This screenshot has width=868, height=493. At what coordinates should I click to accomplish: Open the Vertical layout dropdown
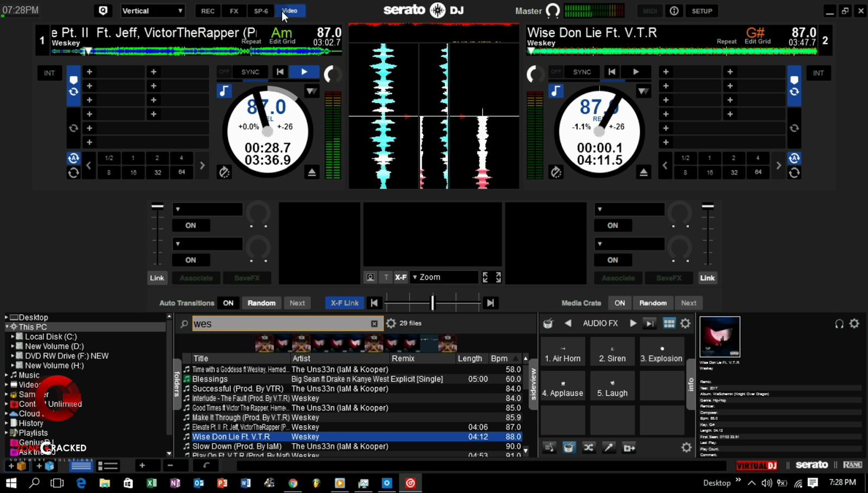152,11
